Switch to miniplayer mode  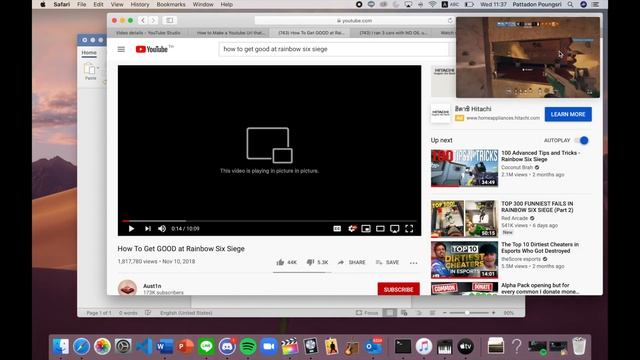[366, 229]
